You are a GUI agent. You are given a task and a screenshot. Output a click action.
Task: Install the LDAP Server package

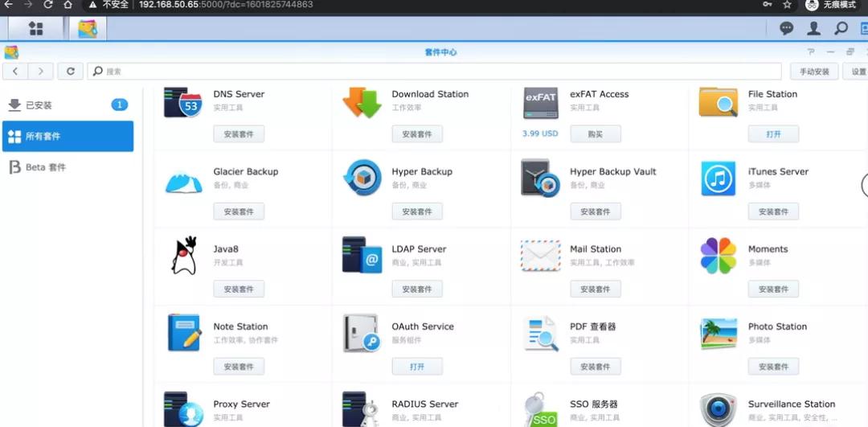pyautogui.click(x=417, y=289)
